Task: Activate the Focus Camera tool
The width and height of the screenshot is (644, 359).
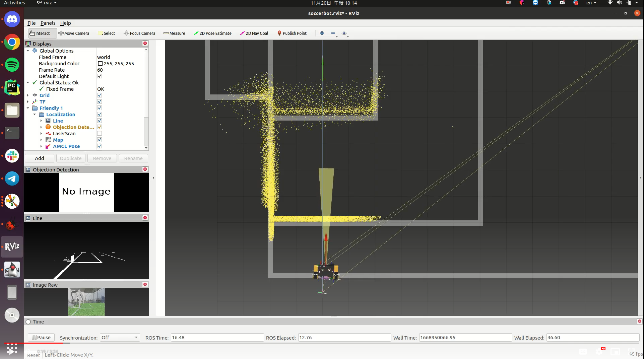Action: tap(139, 33)
